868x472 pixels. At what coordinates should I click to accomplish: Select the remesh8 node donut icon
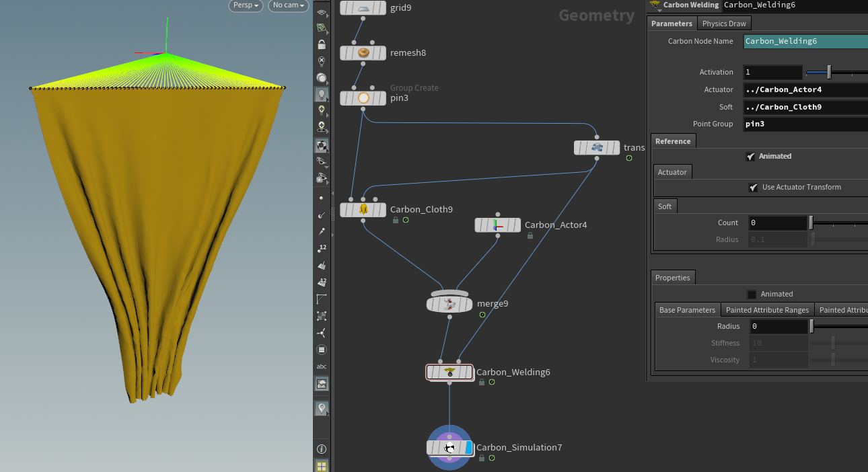(x=363, y=52)
